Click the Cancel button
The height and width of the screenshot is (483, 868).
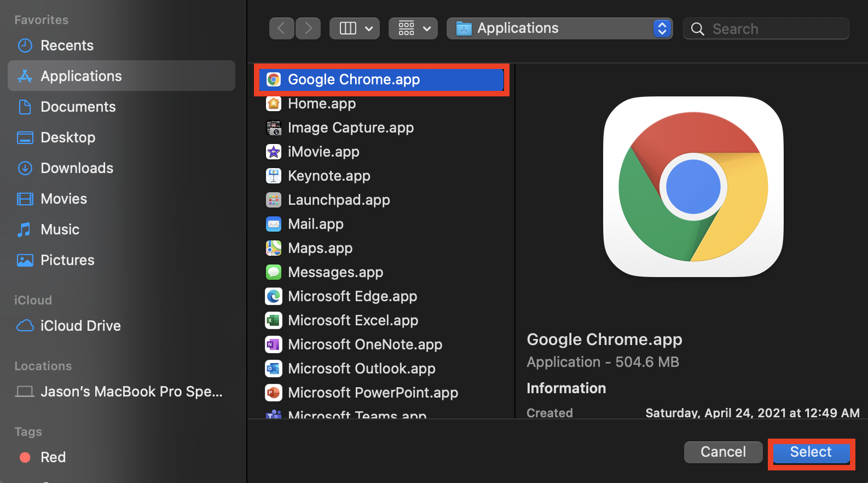(723, 452)
